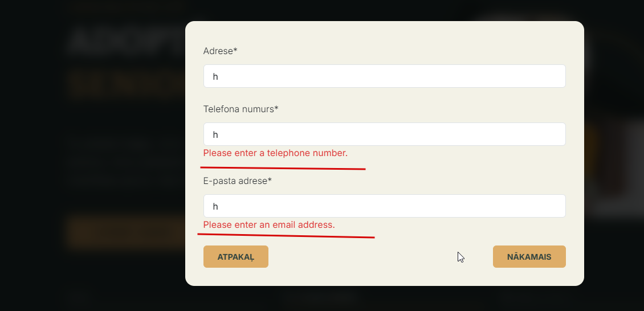
Task: Click the "Please enter a telephone number" error
Action: tap(275, 153)
